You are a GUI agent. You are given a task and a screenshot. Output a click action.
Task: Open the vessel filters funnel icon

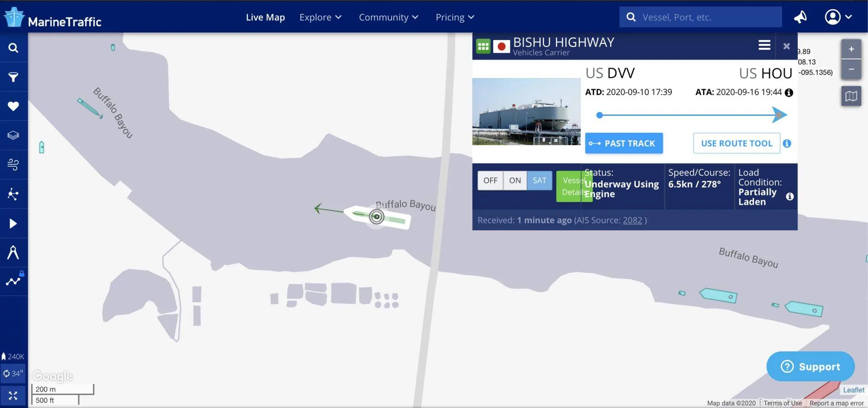pyautogui.click(x=13, y=77)
